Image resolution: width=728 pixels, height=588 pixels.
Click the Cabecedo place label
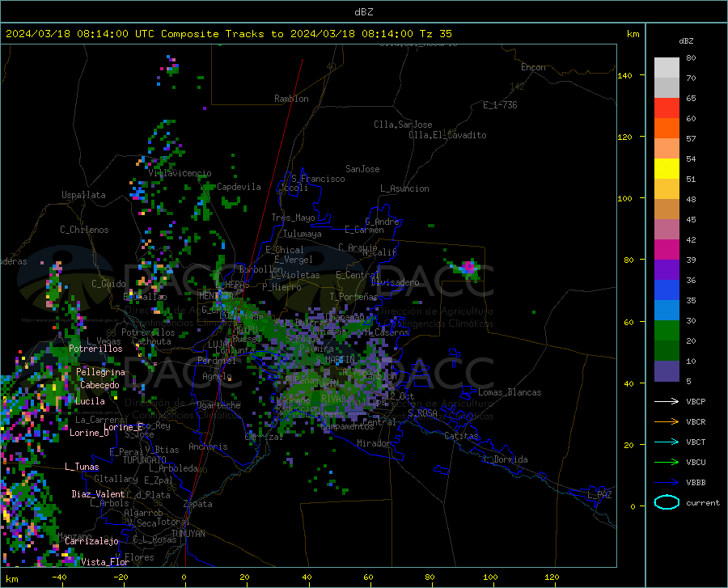coord(99,385)
